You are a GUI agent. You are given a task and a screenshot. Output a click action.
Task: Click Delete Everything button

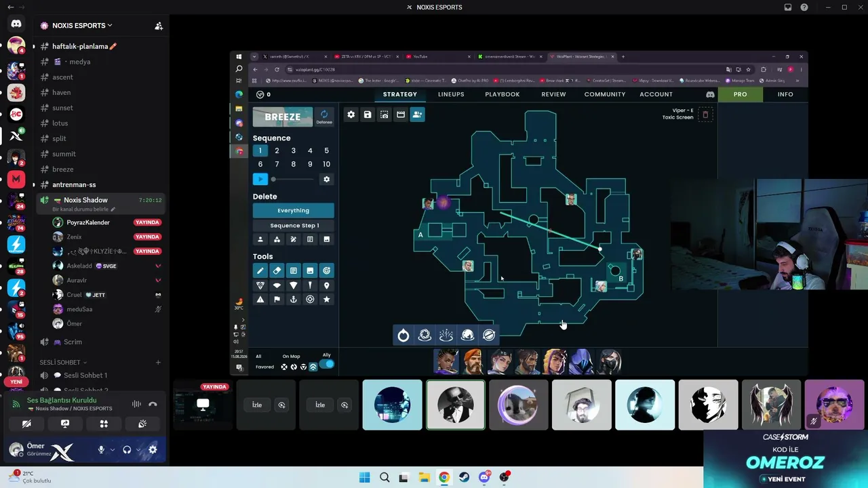294,210
